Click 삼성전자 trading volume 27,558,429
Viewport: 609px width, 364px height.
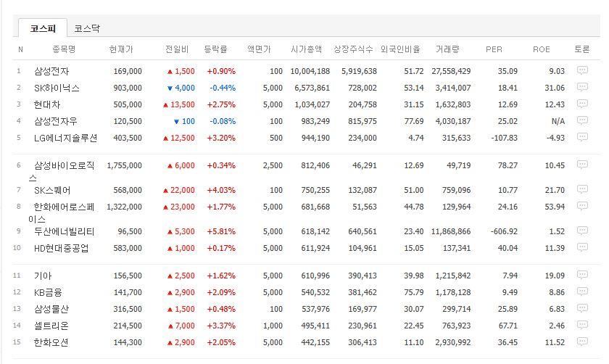451,71
